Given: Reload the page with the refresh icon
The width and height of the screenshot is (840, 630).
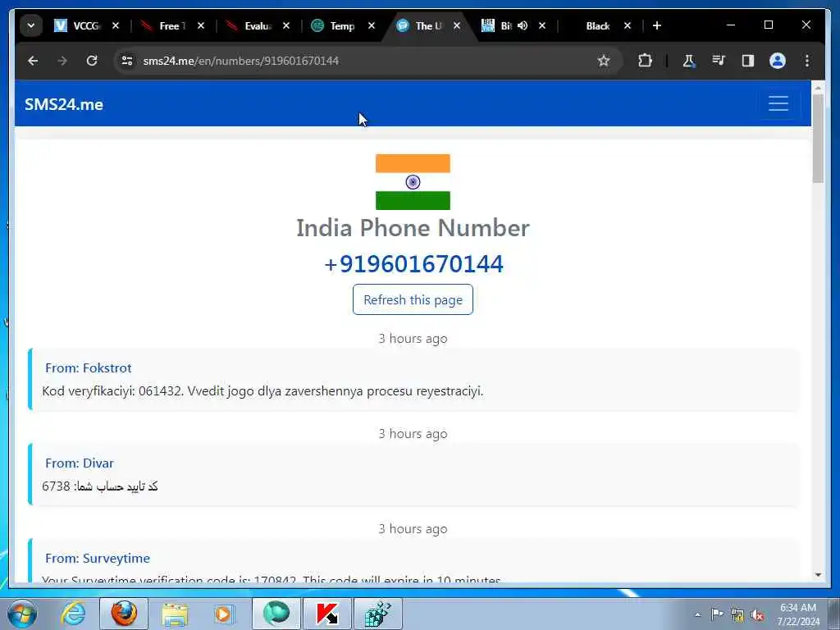Looking at the screenshot, I should click(92, 61).
